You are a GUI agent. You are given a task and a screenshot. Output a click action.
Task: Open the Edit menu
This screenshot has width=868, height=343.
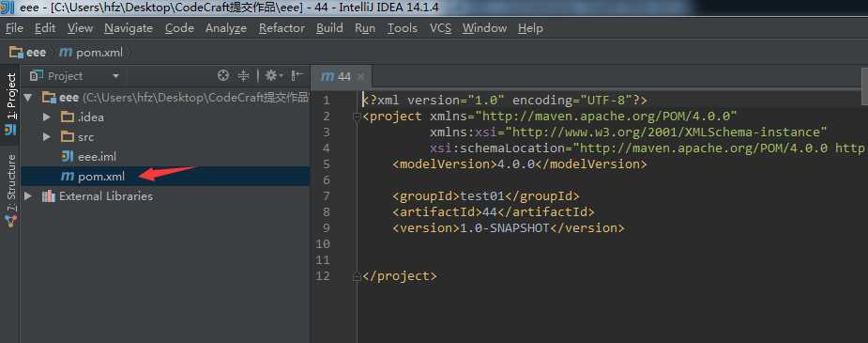pos(45,27)
